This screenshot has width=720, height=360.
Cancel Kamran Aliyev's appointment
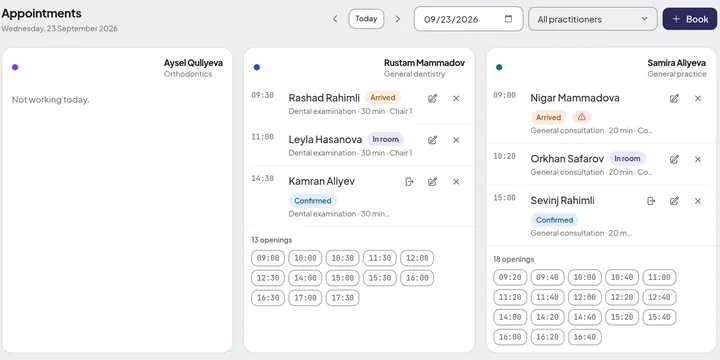click(x=456, y=182)
